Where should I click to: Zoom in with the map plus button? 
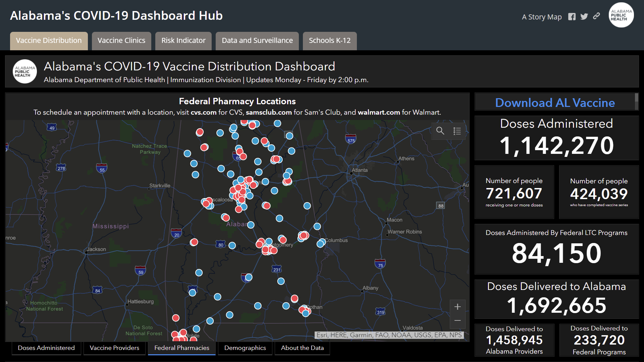(457, 307)
